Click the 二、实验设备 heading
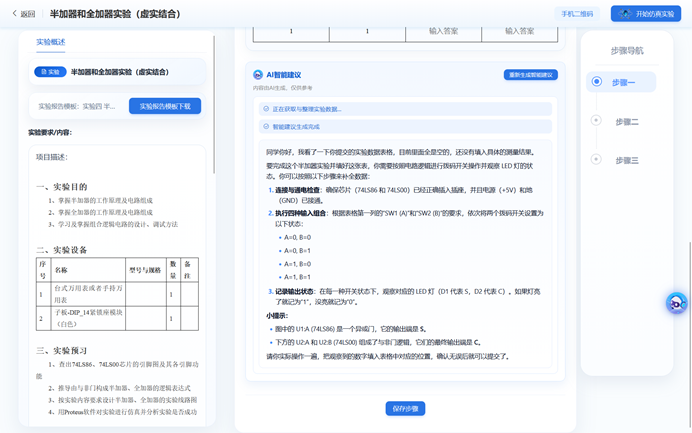This screenshot has height=433, width=692. pos(61,250)
